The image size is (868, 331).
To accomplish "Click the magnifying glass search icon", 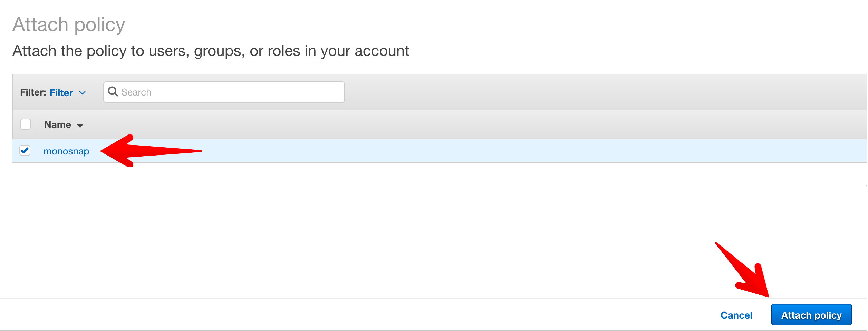I will click(x=113, y=92).
